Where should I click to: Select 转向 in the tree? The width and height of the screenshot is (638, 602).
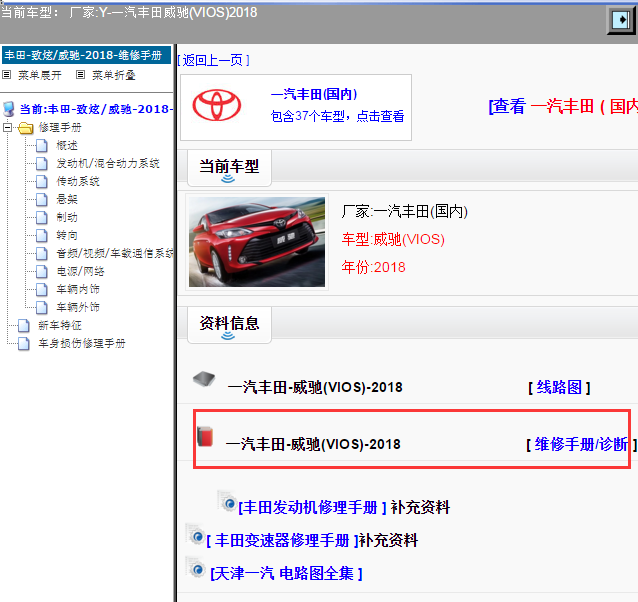67,235
